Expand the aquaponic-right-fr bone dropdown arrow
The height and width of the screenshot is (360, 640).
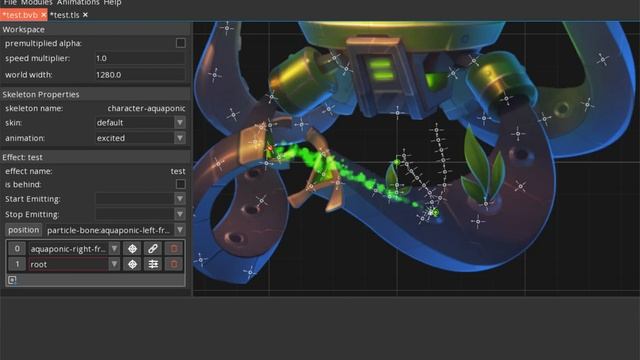(114, 249)
